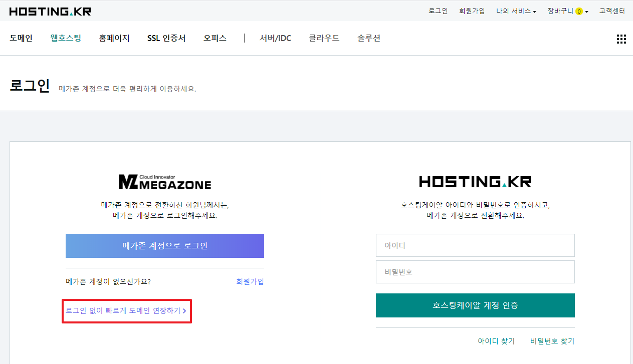Open the grid apps menu icon
The image size is (633, 364).
(621, 39)
